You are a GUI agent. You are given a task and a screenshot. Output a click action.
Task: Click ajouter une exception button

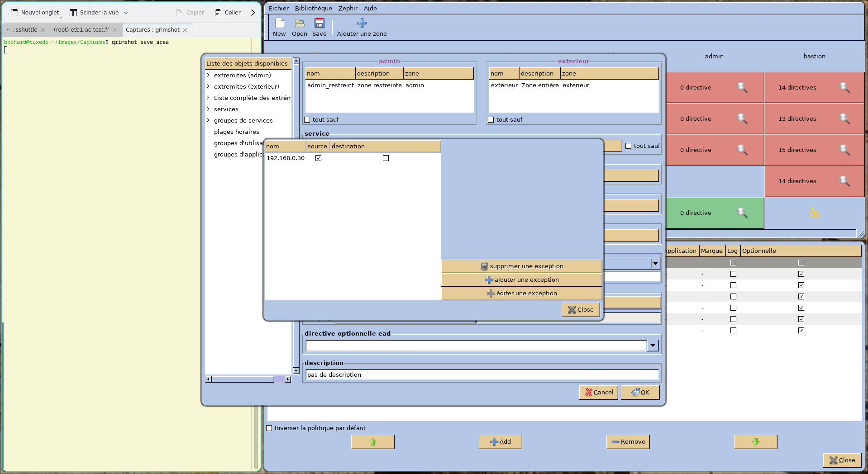(x=521, y=280)
